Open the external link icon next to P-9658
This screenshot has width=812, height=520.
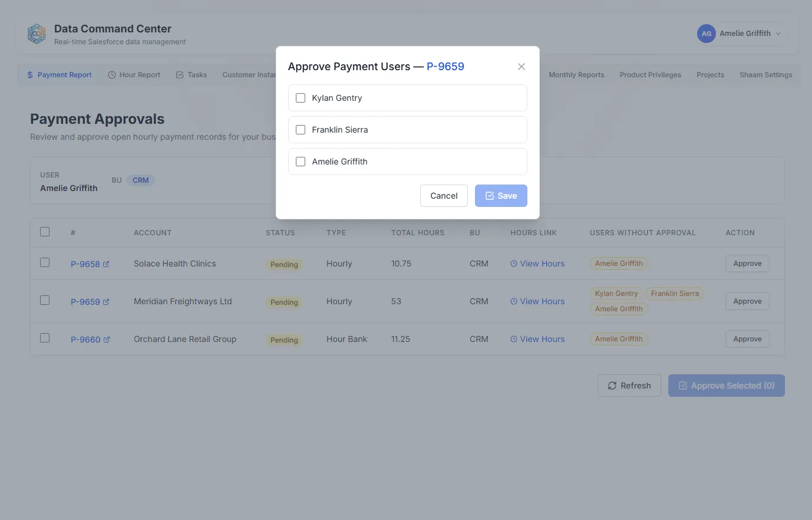point(106,264)
